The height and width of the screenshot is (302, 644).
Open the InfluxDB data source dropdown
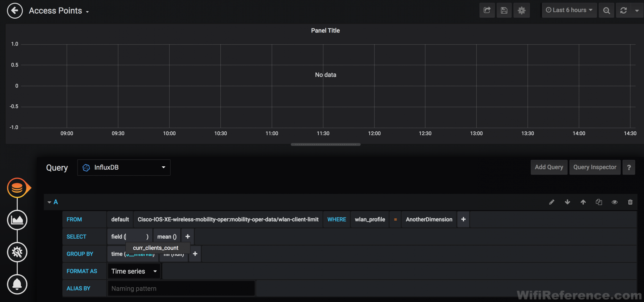click(124, 167)
